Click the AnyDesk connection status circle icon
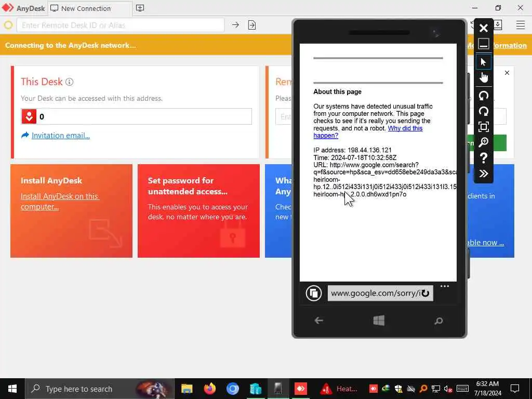The height and width of the screenshot is (399, 532). (8, 25)
